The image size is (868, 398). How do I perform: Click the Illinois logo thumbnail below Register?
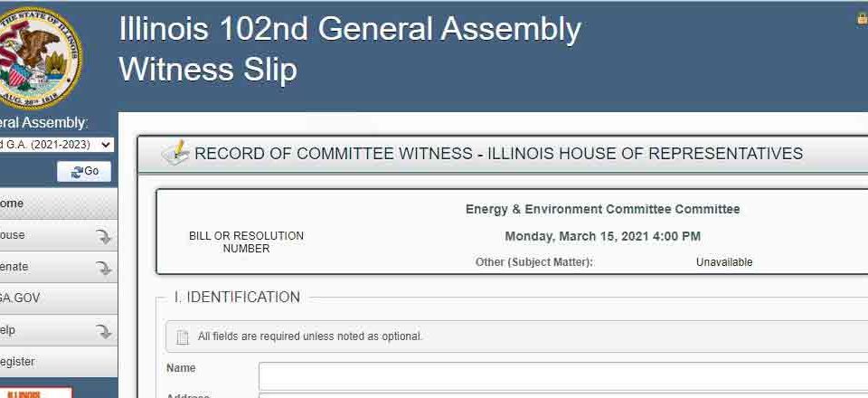[36, 393]
